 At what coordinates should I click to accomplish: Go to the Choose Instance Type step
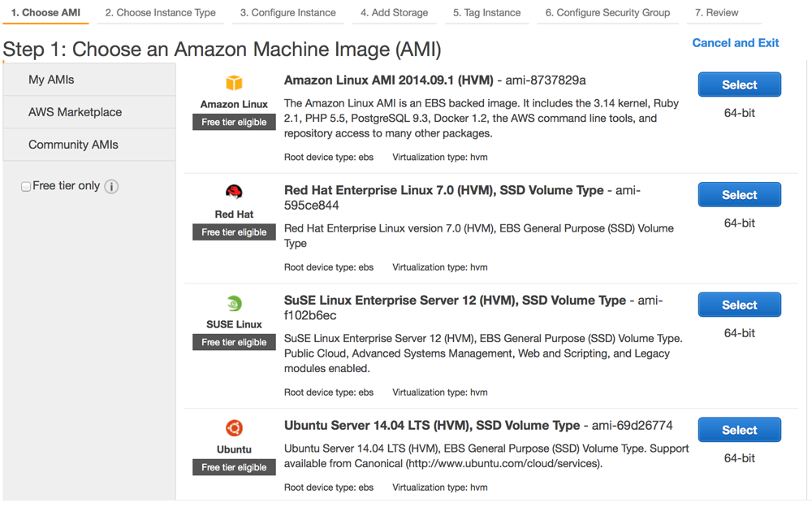[160, 12]
